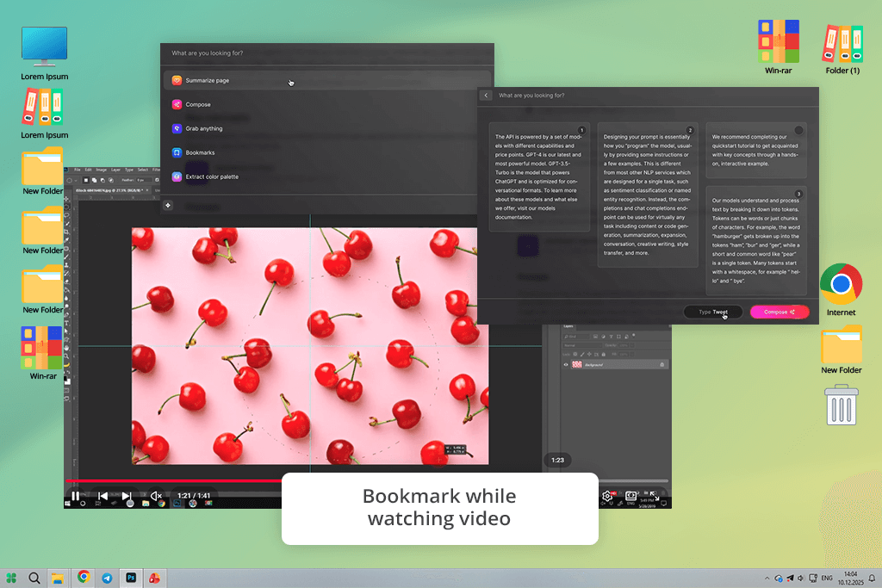Toggle selection circle 3 on Our models understand card
Image resolution: width=882 pixels, height=588 pixels.
[798, 194]
